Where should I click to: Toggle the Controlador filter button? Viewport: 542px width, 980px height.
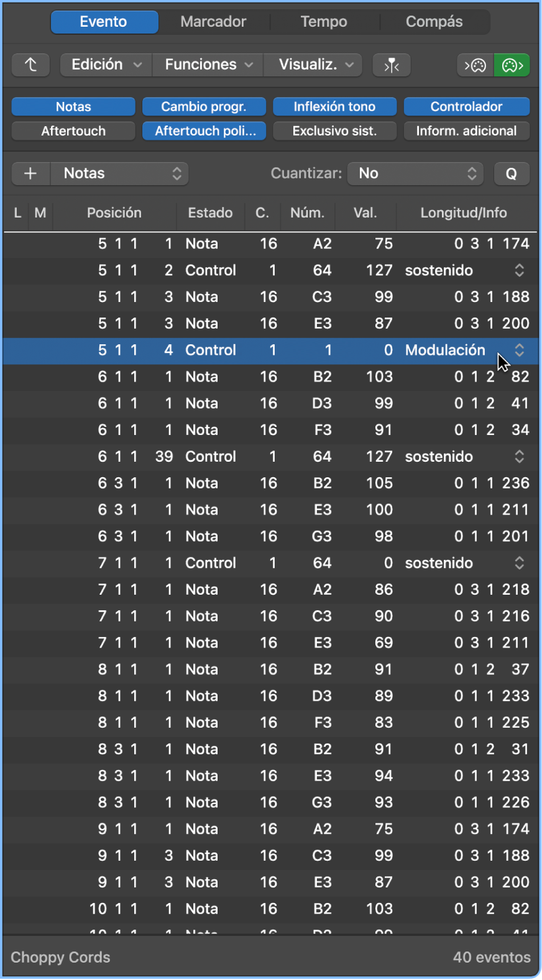tap(466, 107)
